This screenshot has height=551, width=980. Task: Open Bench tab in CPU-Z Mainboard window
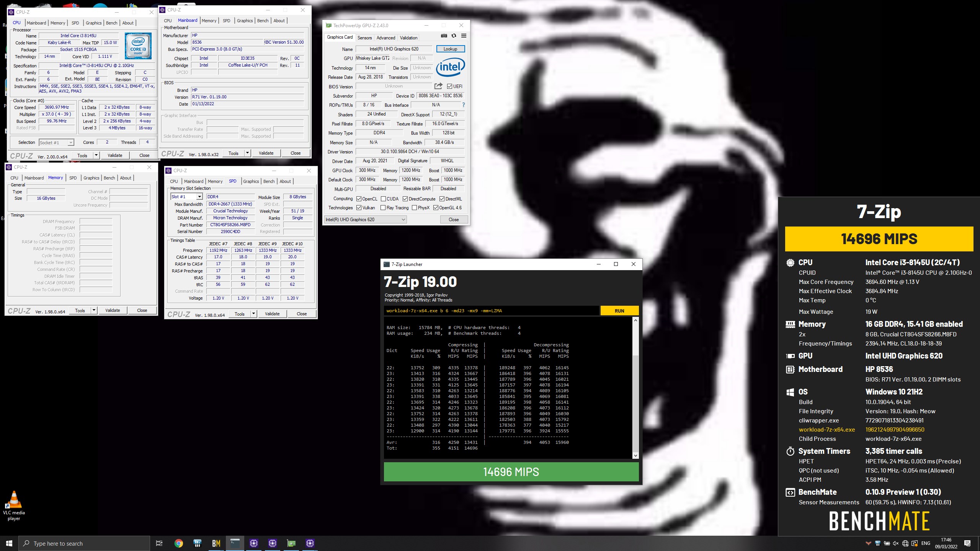click(263, 21)
